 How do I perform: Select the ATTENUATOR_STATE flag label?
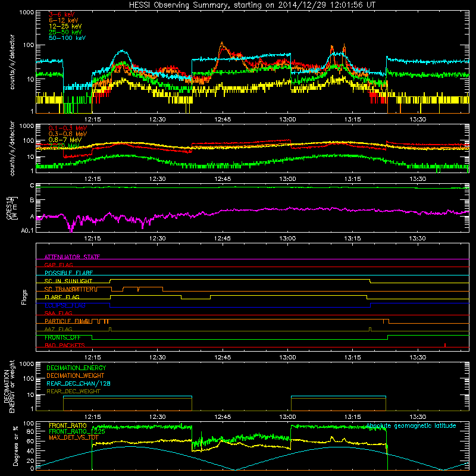(72, 257)
